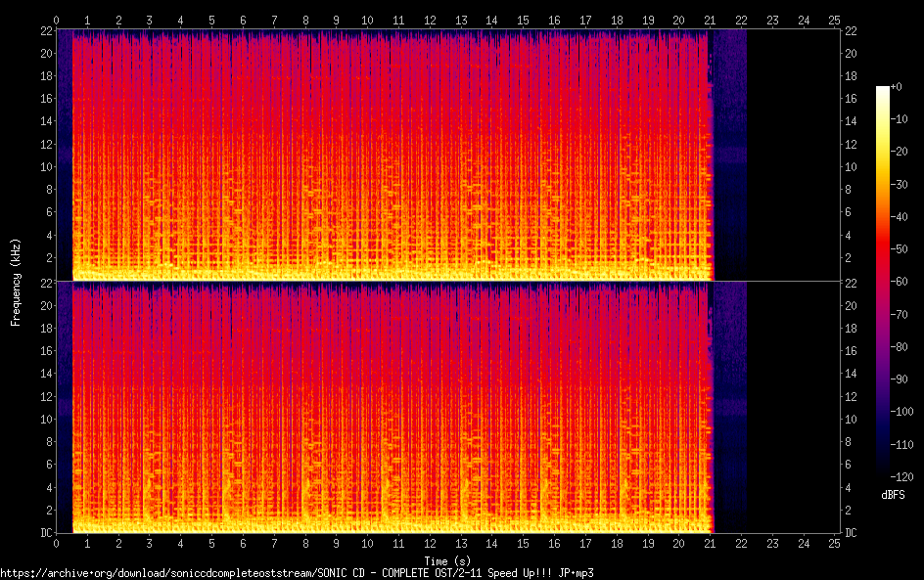This screenshot has width=924, height=580.
Task: Open the archive.org URL at the bottom
Action: pyautogui.click(x=298, y=572)
